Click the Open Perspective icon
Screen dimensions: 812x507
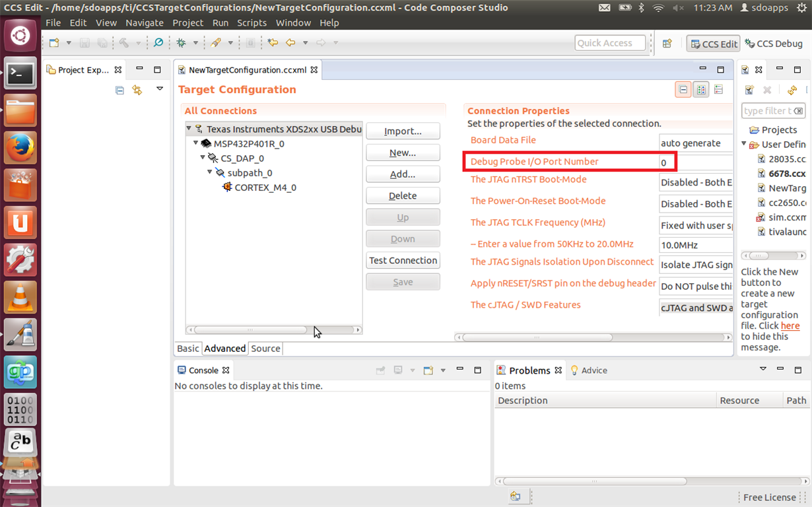click(x=667, y=44)
